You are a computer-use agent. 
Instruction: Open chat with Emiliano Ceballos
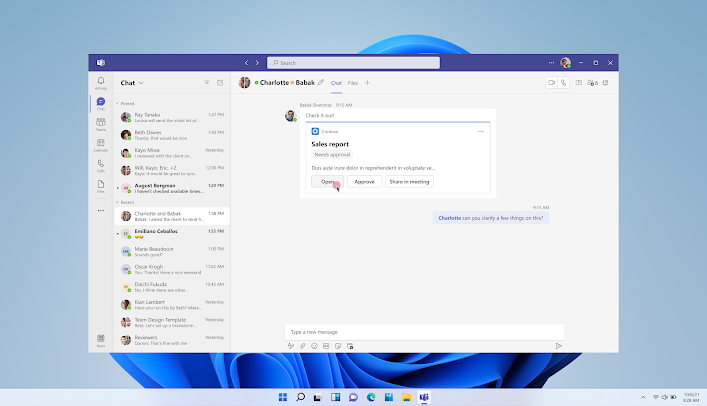coord(172,234)
